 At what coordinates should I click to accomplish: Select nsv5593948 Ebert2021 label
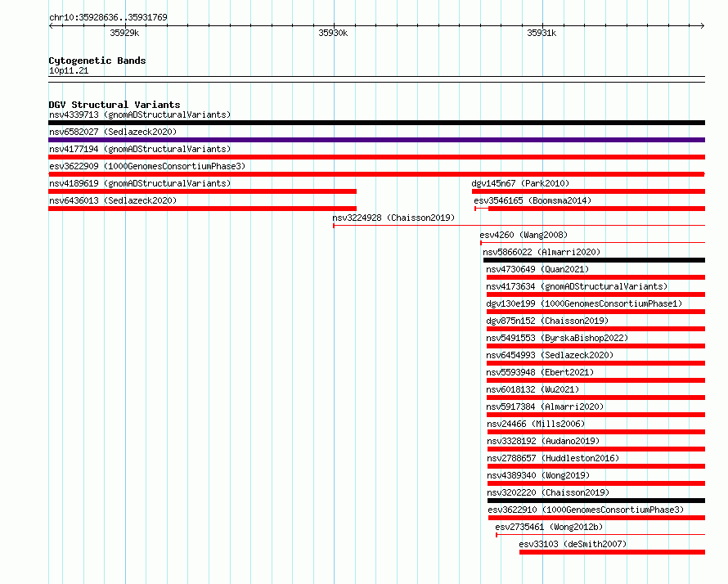(x=540, y=372)
